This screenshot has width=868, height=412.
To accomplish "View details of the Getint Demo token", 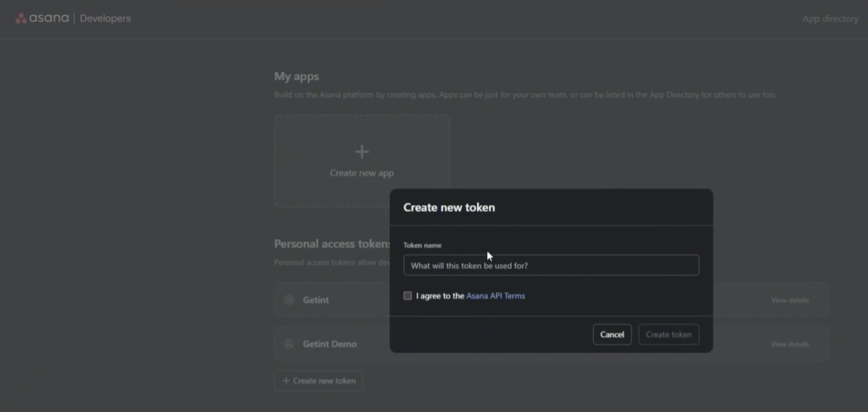I will (790, 344).
